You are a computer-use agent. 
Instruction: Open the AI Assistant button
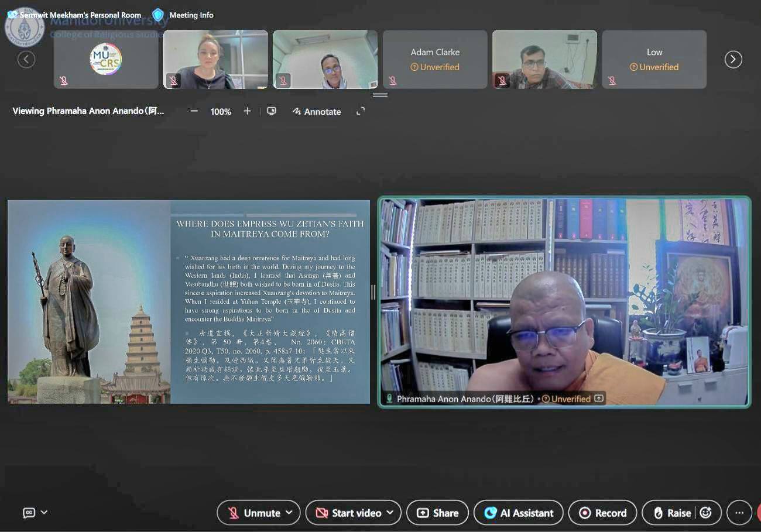click(x=519, y=513)
